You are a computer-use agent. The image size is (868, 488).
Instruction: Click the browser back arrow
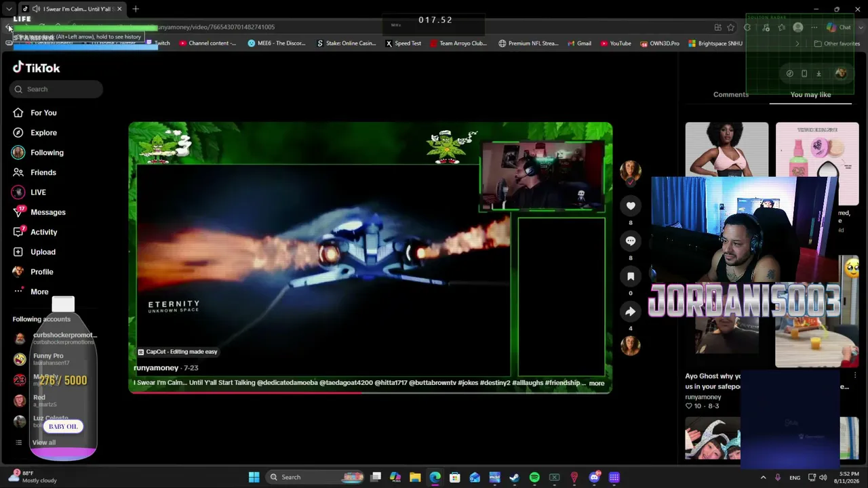pos(9,27)
